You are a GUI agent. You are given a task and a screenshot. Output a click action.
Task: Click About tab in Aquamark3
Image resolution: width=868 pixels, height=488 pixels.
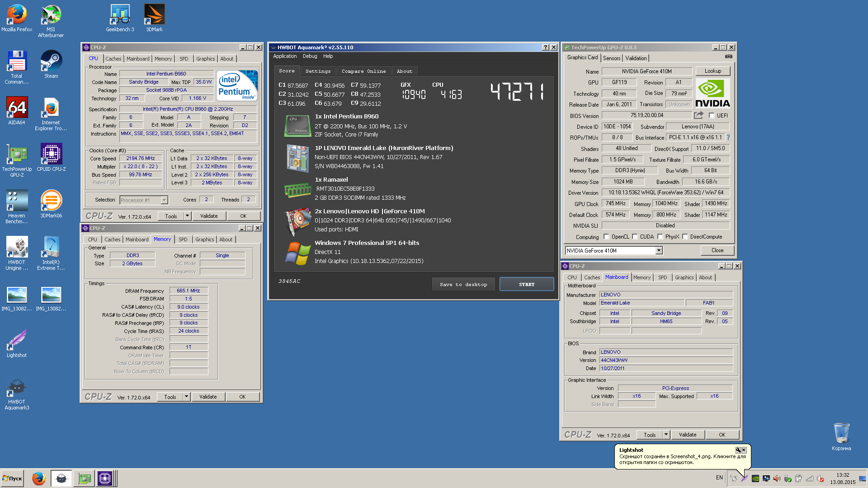click(x=404, y=71)
